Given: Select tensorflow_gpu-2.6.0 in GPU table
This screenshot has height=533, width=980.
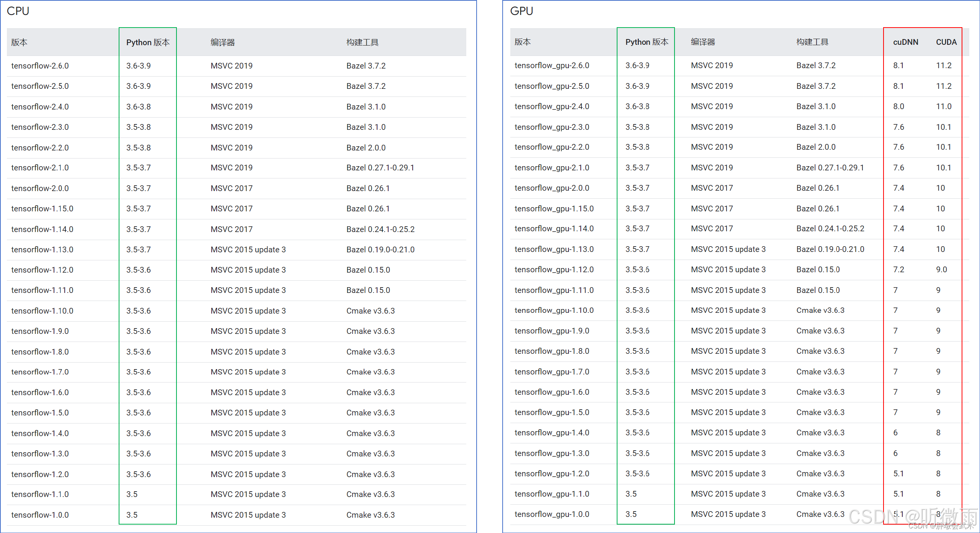Looking at the screenshot, I should (x=552, y=65).
